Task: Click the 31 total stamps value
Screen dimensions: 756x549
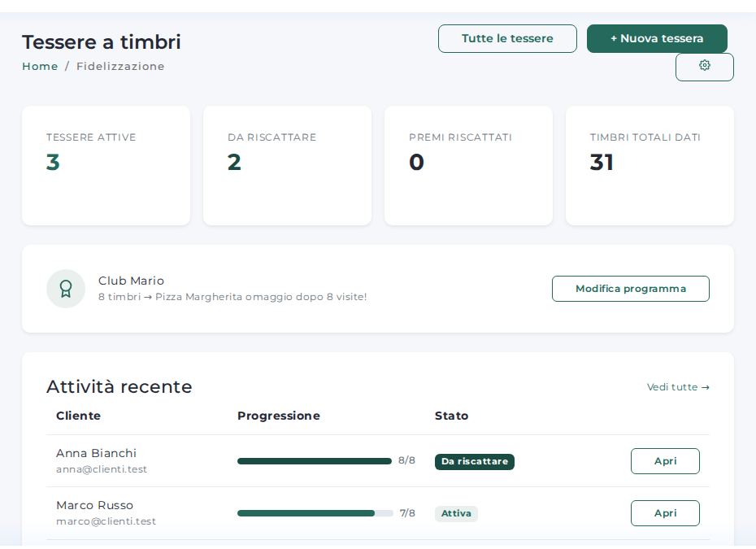Action: 602,162
